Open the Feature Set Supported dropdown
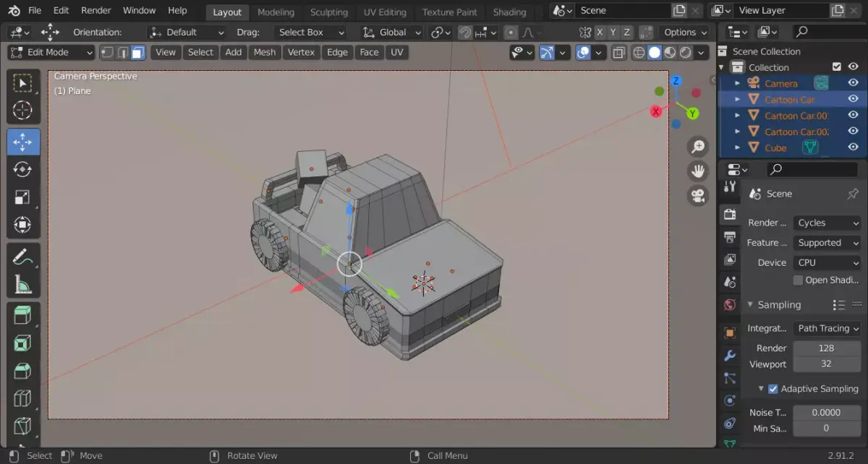Viewport: 868px width, 464px height. 827,243
